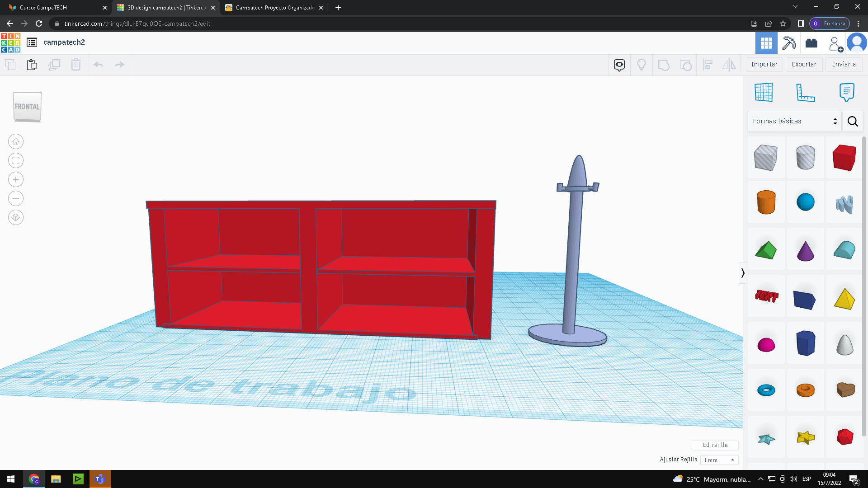Screen dimensions: 868x488
Task: Switch to Bricks mode
Action: point(811,43)
